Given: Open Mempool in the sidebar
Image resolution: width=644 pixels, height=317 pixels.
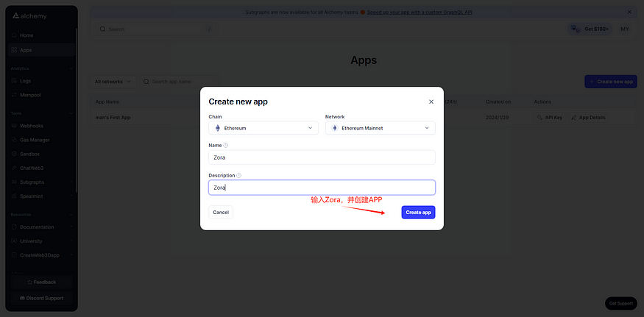Looking at the screenshot, I should 41,95.
